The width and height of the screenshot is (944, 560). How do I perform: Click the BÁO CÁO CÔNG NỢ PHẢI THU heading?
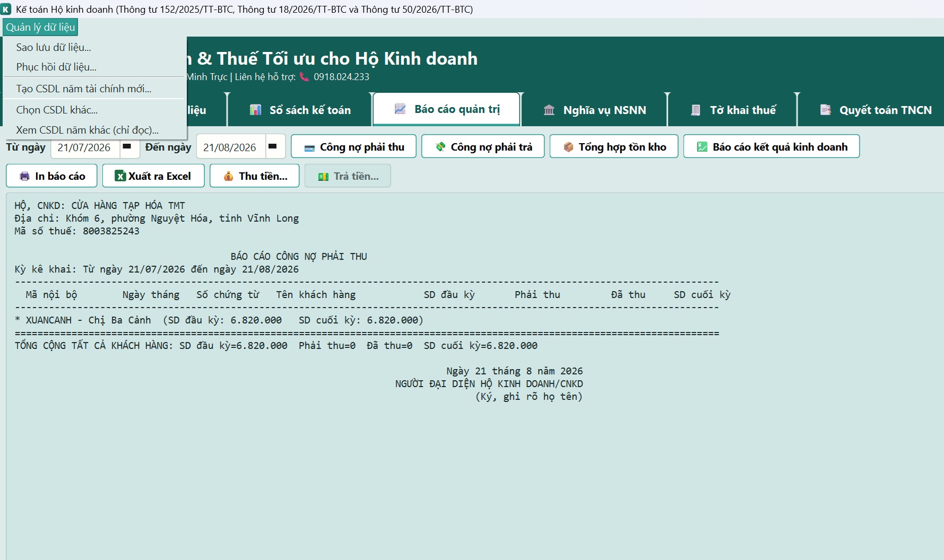pyautogui.click(x=299, y=257)
